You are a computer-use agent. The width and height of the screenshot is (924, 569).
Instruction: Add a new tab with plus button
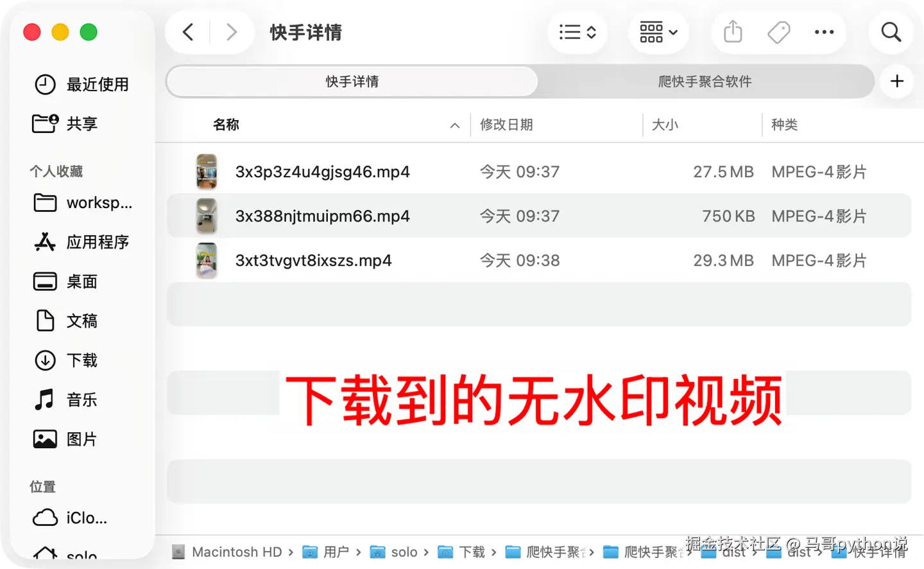tap(896, 82)
